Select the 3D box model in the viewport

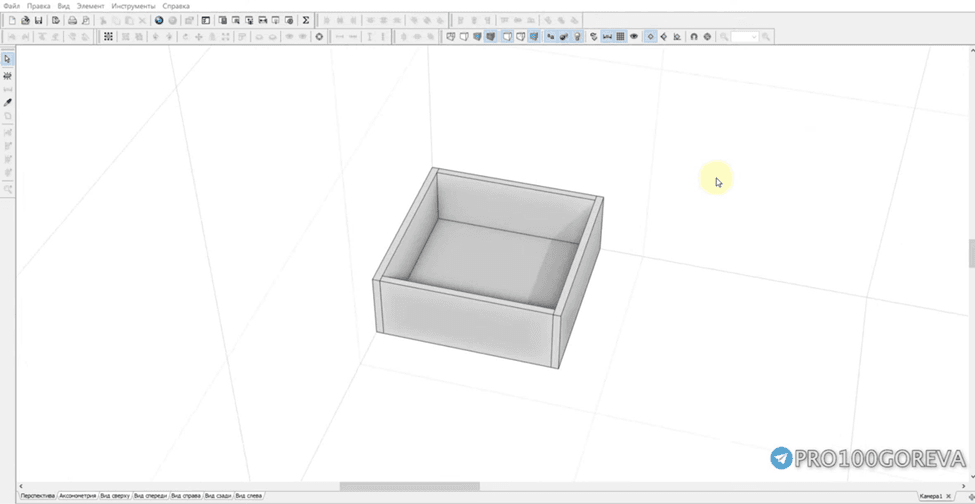coord(489,268)
